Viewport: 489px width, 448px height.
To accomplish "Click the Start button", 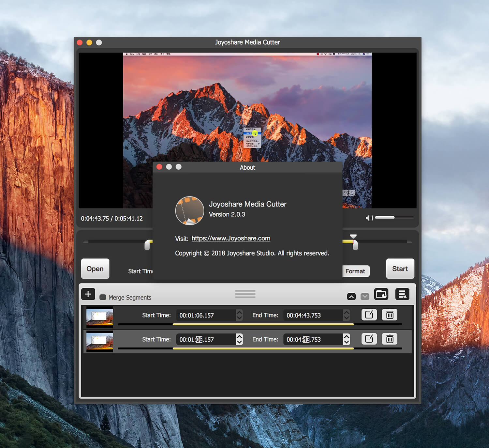I will [x=400, y=269].
